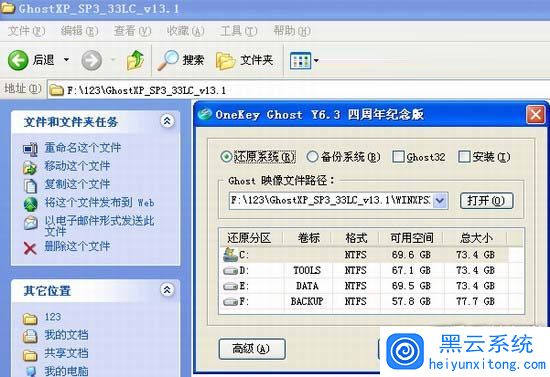Screen dimensions: 550x377
Task: Click the C: system drive icon
Action: tap(230, 254)
